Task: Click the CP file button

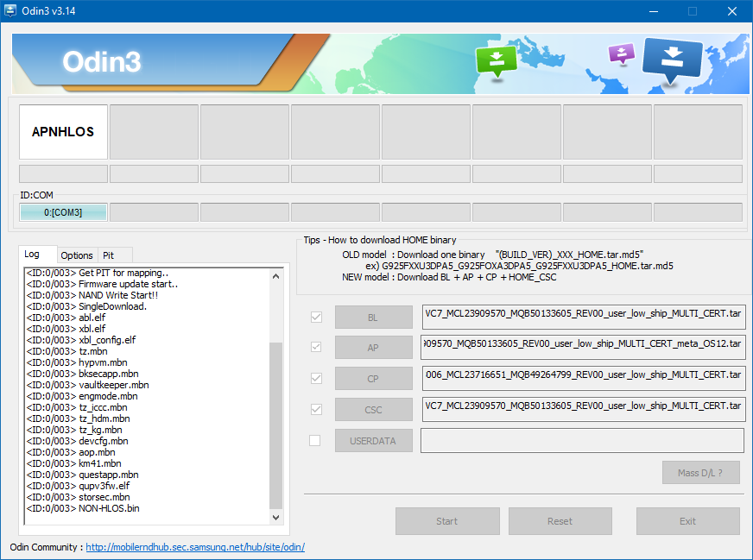Action: (374, 379)
